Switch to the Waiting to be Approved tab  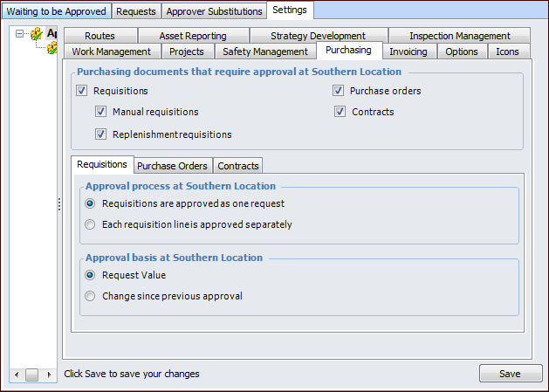tap(57, 11)
